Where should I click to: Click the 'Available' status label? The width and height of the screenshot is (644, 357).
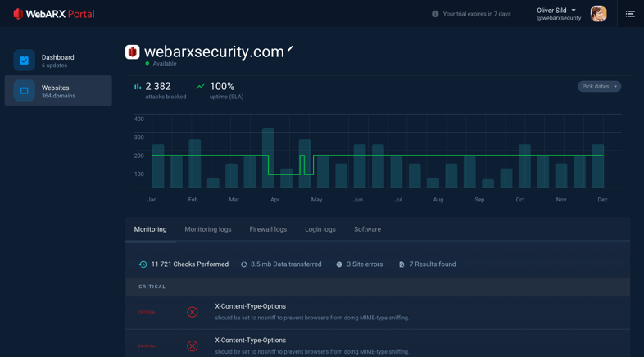pos(165,64)
